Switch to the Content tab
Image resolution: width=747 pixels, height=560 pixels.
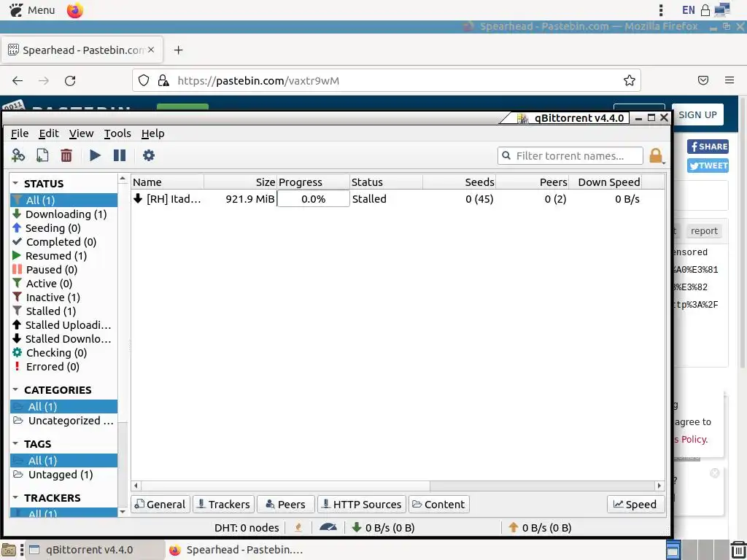point(438,505)
